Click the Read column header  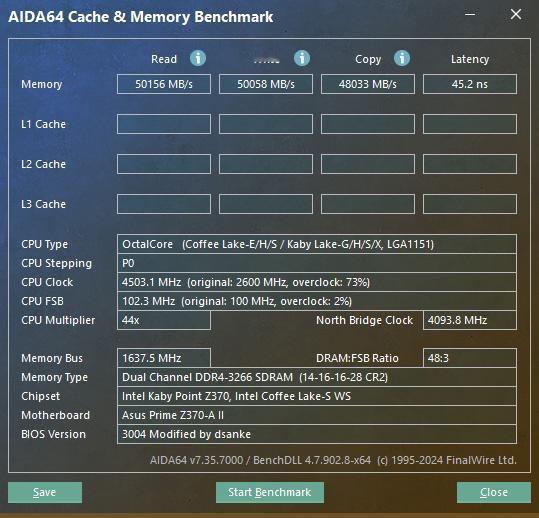pyautogui.click(x=164, y=59)
